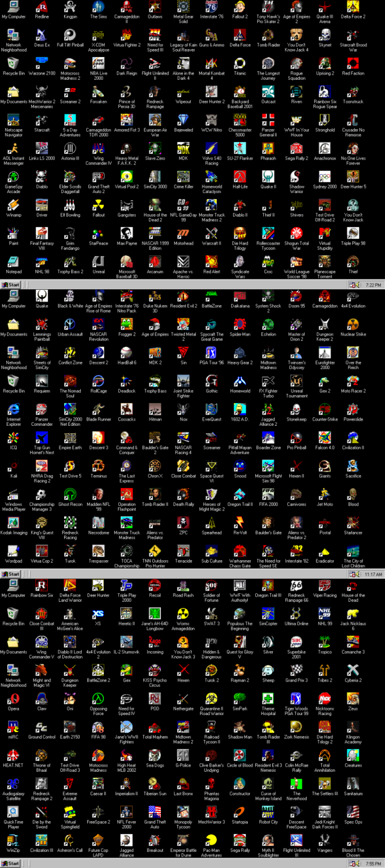385x868 pixels.
Task: Select the Road Rash icon
Action: point(183,585)
